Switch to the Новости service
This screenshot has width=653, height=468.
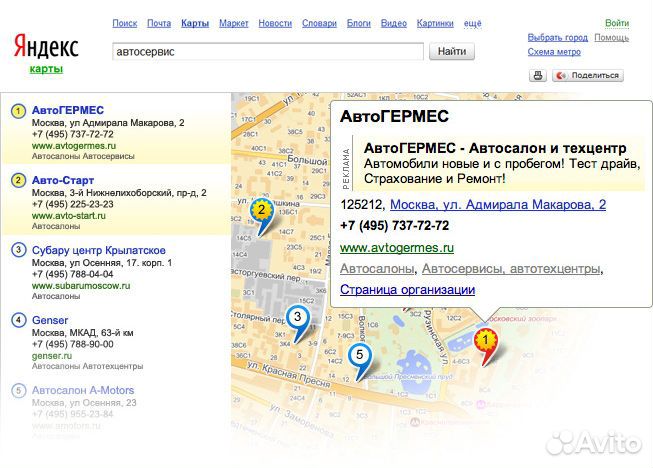[x=274, y=23]
